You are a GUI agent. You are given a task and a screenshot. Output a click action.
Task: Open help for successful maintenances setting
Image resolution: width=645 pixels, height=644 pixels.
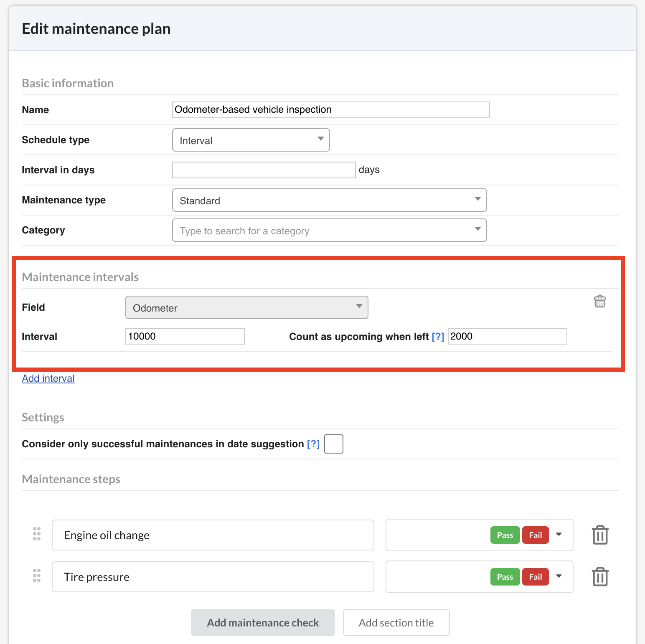click(313, 444)
